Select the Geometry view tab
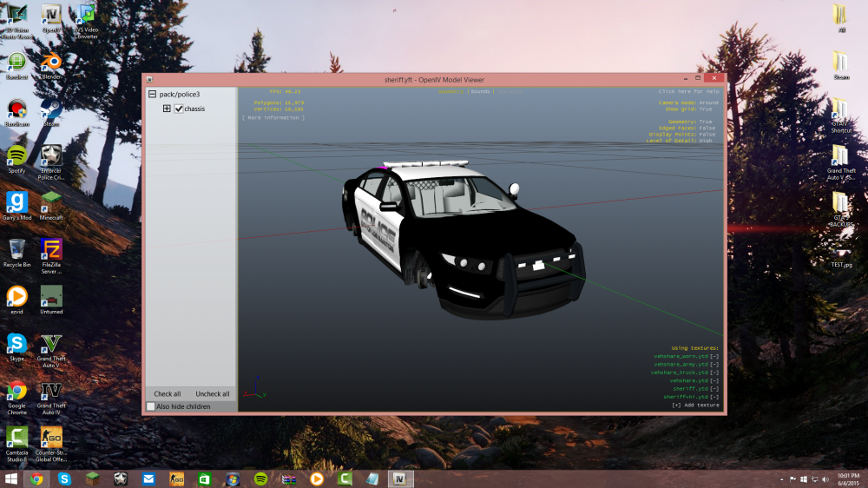 pyautogui.click(x=451, y=90)
